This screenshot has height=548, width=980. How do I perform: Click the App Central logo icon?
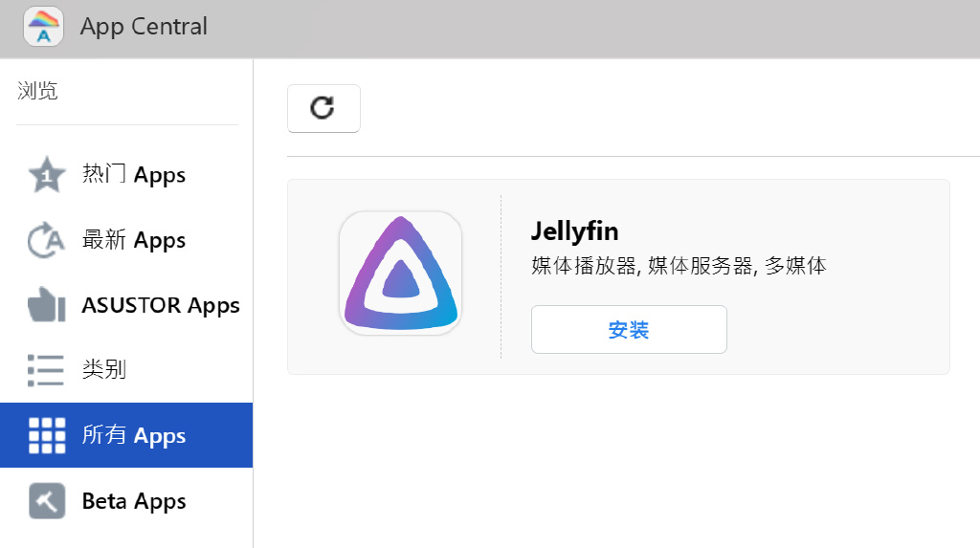coord(43,26)
